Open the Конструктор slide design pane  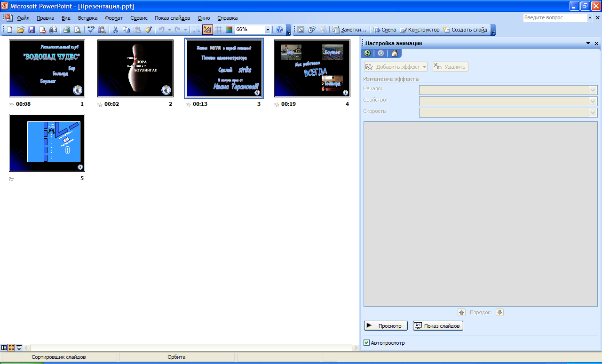[x=420, y=30]
